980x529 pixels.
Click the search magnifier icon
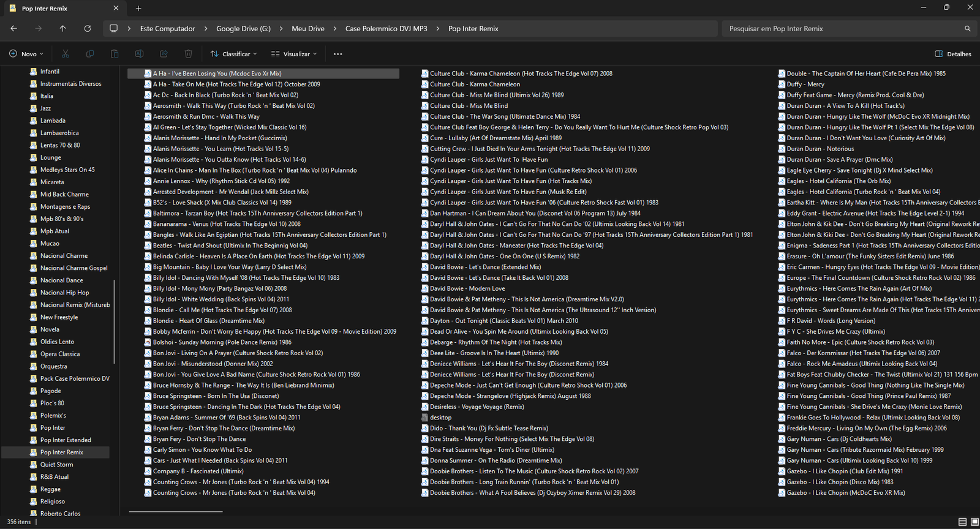(x=967, y=29)
